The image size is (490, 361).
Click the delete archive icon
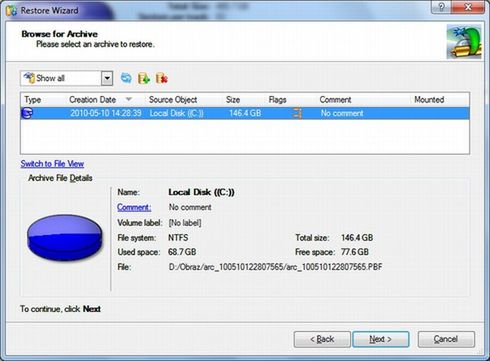162,78
